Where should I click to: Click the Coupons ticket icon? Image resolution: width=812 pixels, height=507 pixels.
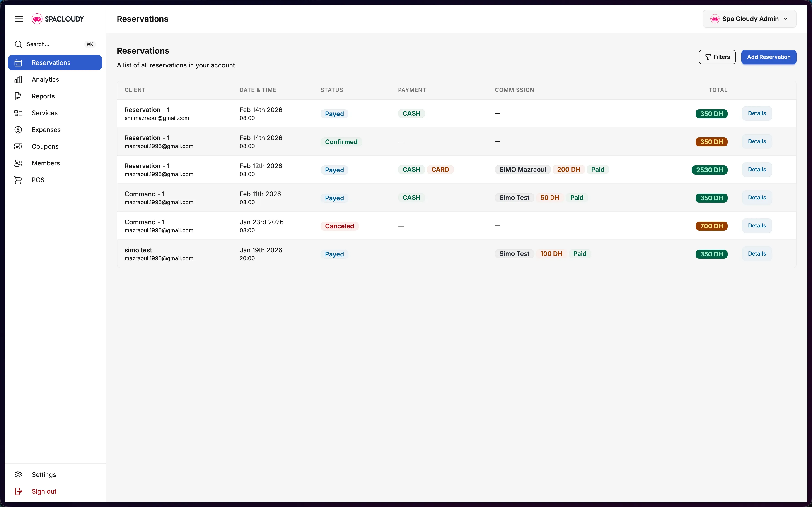click(x=18, y=146)
